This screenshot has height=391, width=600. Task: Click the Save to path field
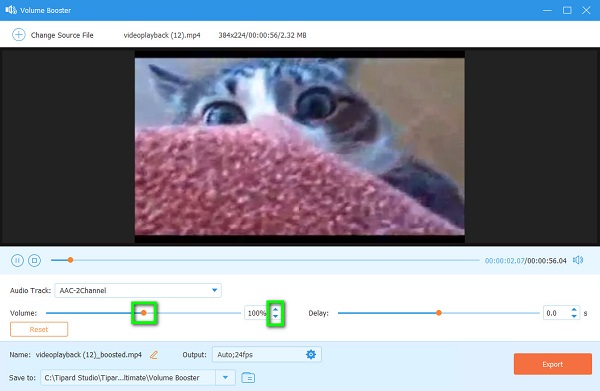click(x=128, y=378)
